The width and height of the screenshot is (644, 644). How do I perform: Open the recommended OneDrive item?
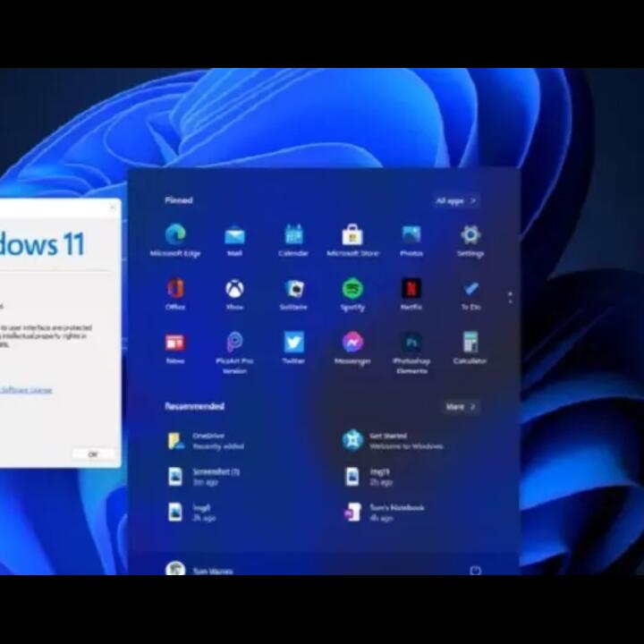click(206, 441)
